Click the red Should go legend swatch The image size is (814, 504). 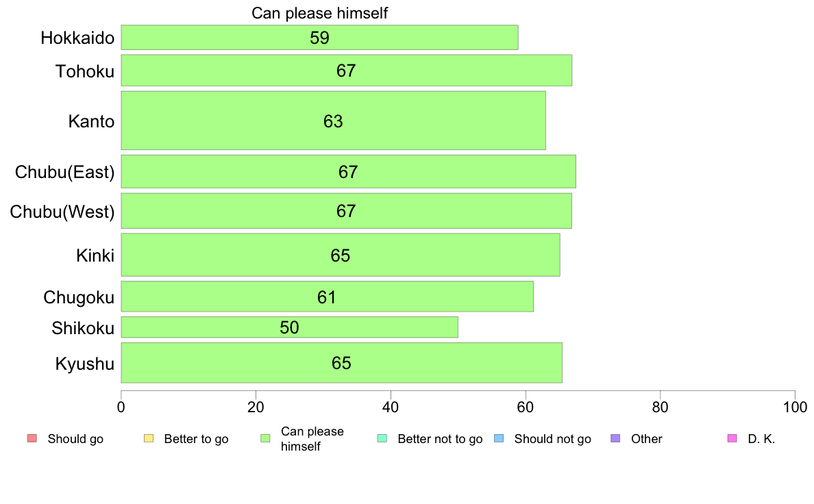pyautogui.click(x=32, y=438)
